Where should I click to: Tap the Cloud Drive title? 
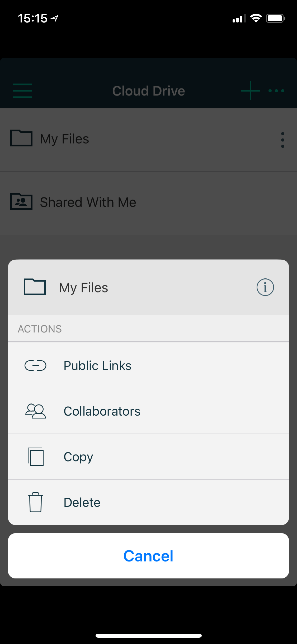tap(149, 91)
